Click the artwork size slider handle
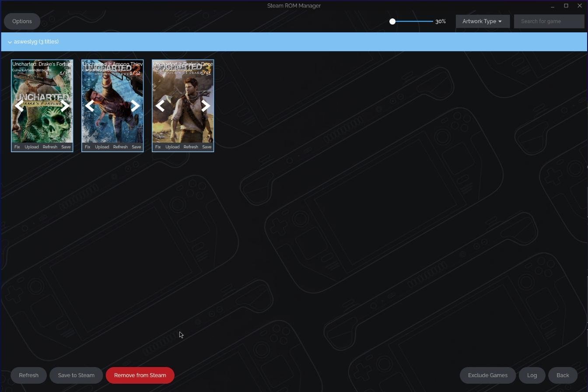 coord(392,21)
